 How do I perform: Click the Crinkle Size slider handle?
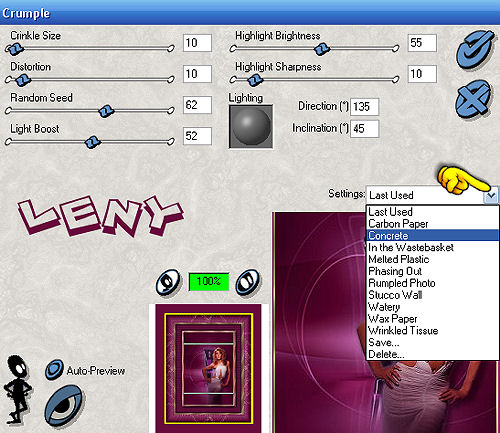click(x=15, y=49)
